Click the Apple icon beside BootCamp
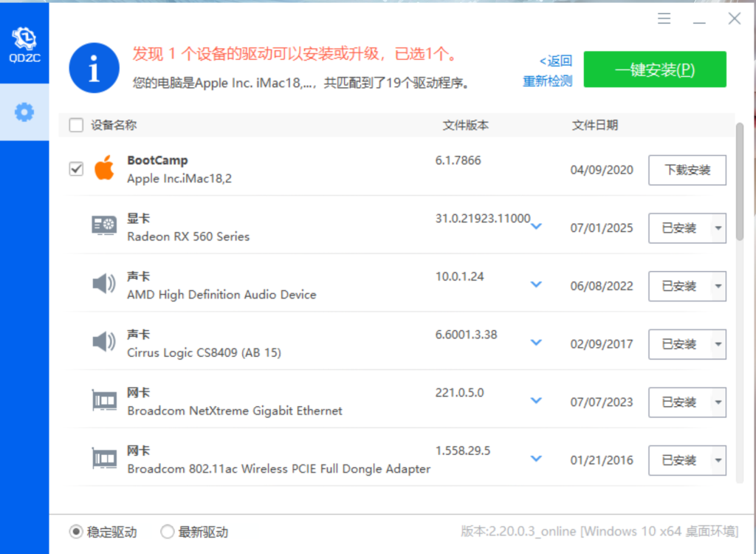 105,168
